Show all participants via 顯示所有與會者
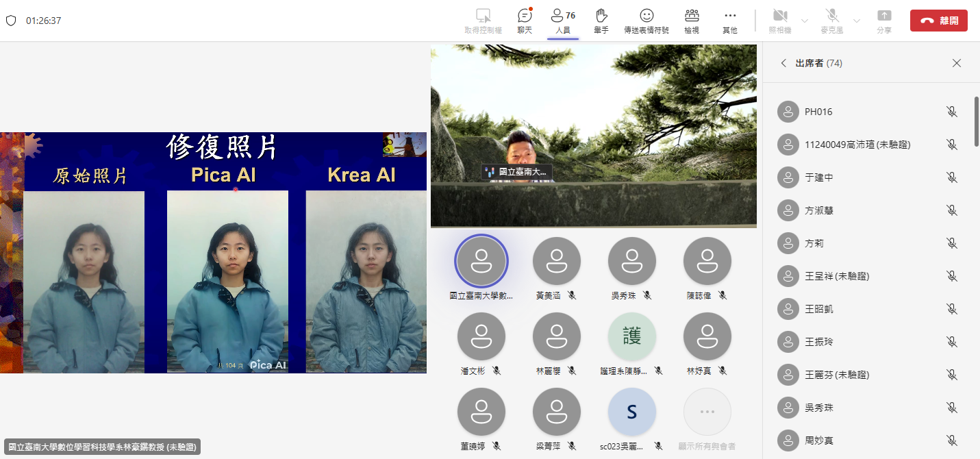980x459 pixels. pyautogui.click(x=707, y=412)
